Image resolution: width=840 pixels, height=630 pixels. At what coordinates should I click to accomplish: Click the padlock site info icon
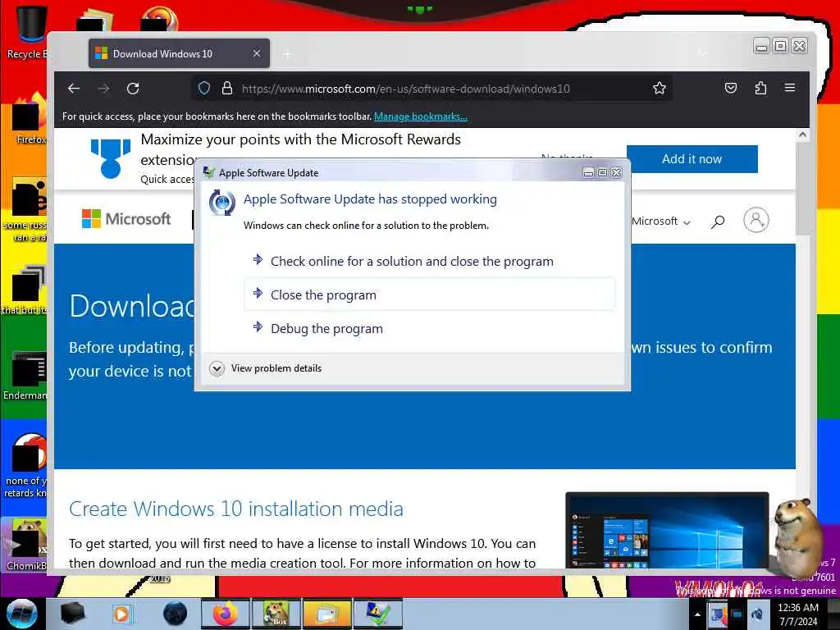pos(227,88)
